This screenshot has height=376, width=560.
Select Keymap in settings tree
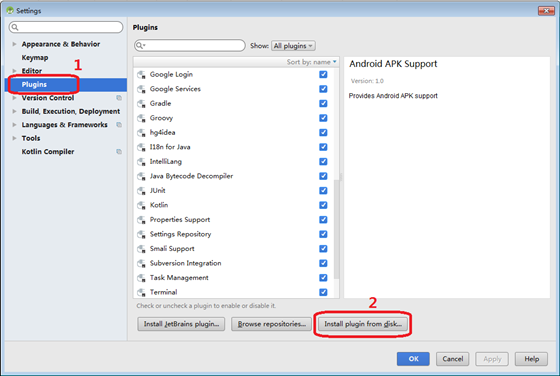[x=35, y=57]
